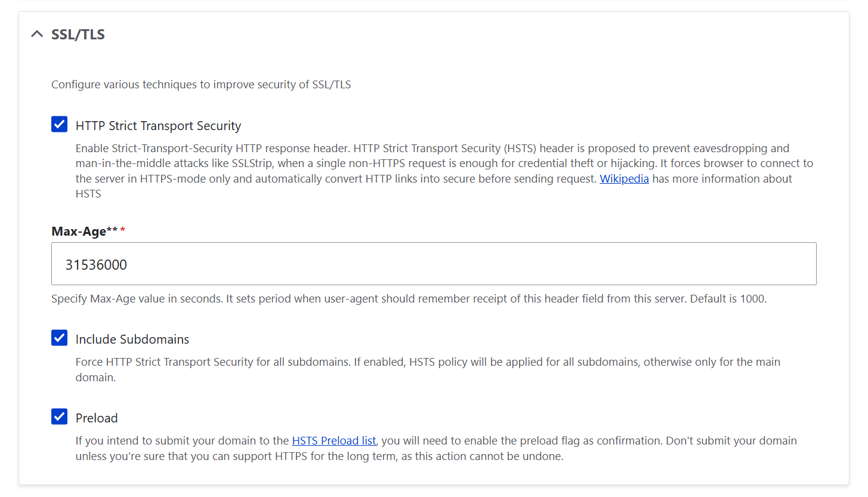Open the Wikipedia link about HSTS
Image resolution: width=868 pixels, height=497 pixels.
coord(624,178)
